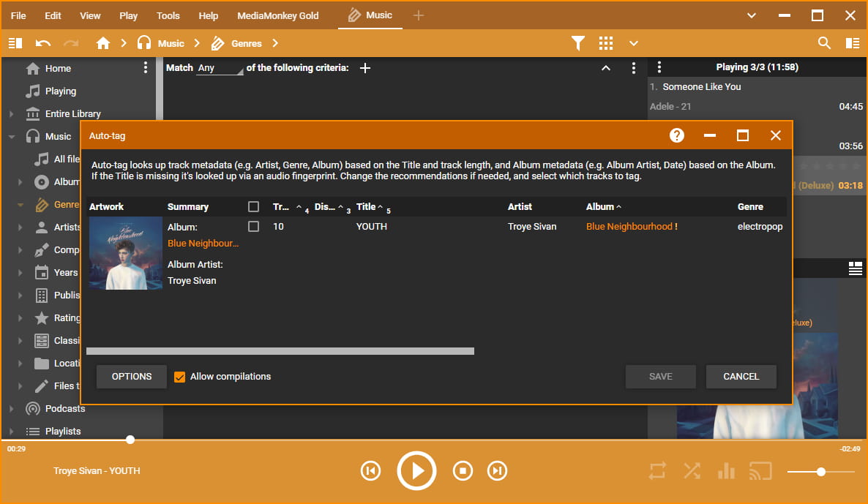Switch view with the grid icon

point(606,43)
